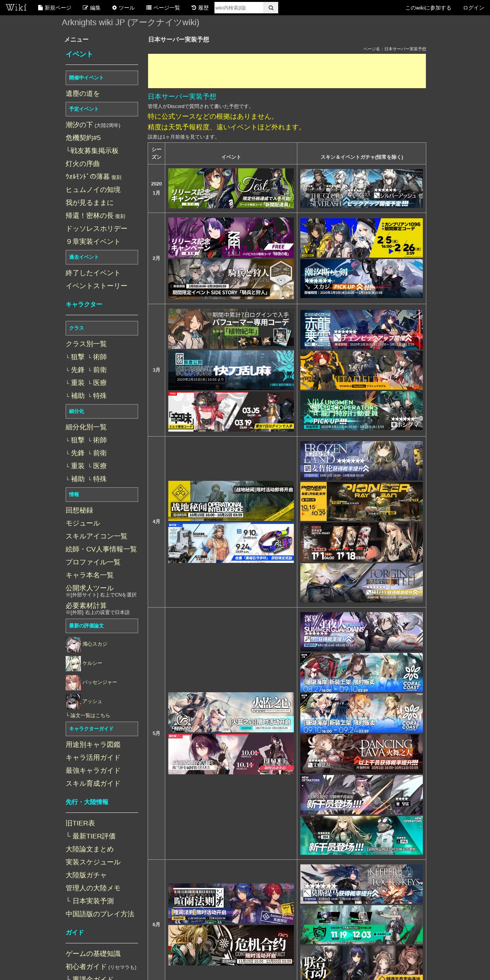
Task: Click the ケルシー avatar icon
Action: 73,663
